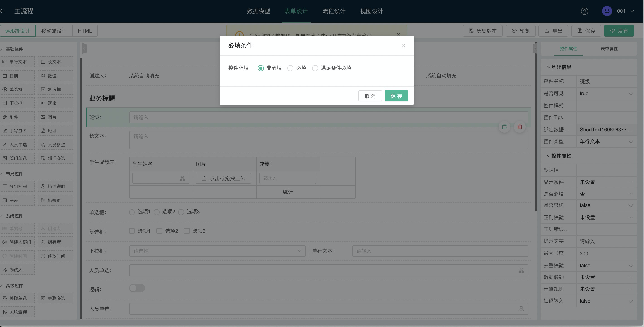
Task: Click the 地址 control in the palette
Action: tap(55, 131)
